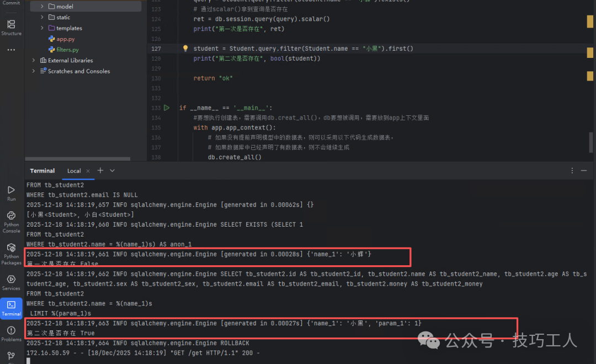This screenshot has width=596, height=364.
Task: Click the lightbulb intention icon on line 127
Action: click(x=185, y=48)
